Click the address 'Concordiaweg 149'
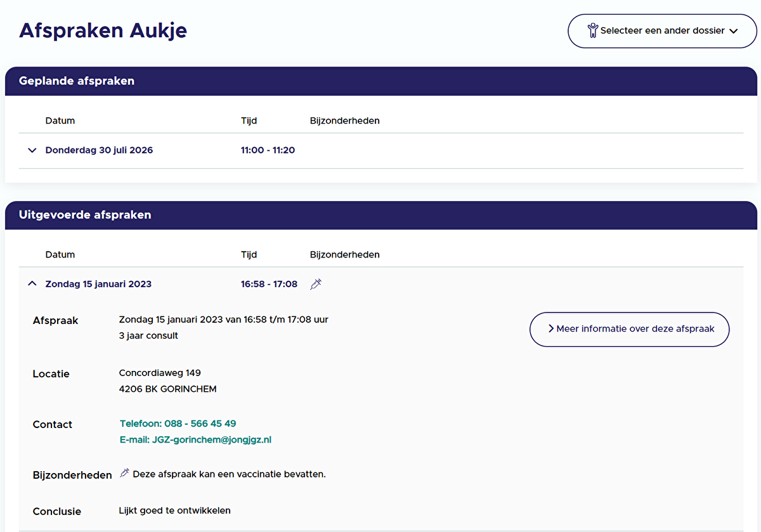This screenshot has height=532, width=761. click(160, 373)
